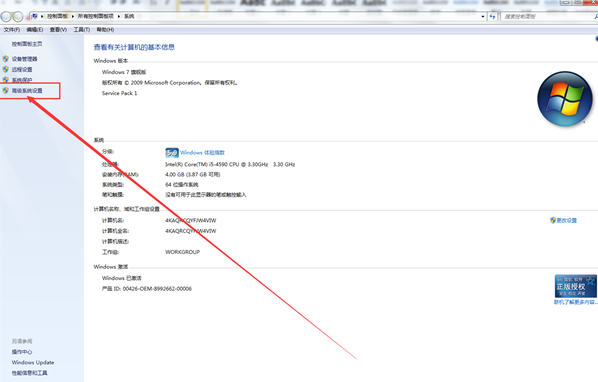Click the 计算机全名 value text
Viewport: 598px width, 382px height.
pos(190,231)
